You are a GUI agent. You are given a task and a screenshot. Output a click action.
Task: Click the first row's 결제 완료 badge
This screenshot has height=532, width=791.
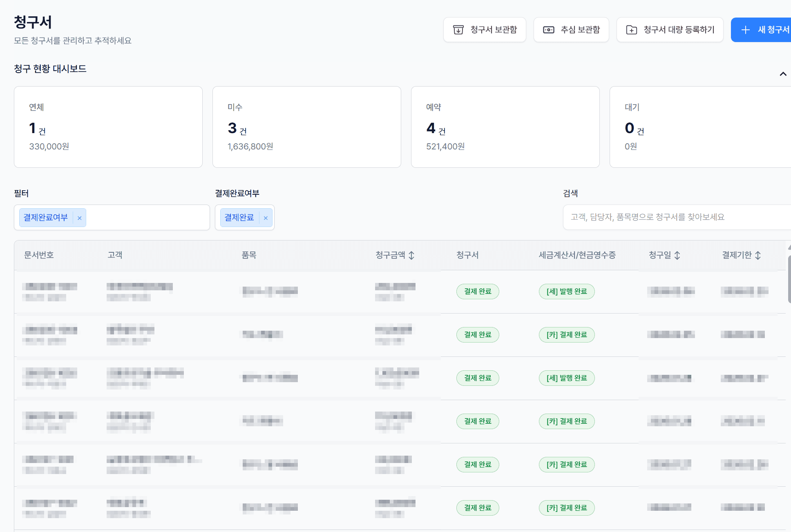tap(477, 292)
